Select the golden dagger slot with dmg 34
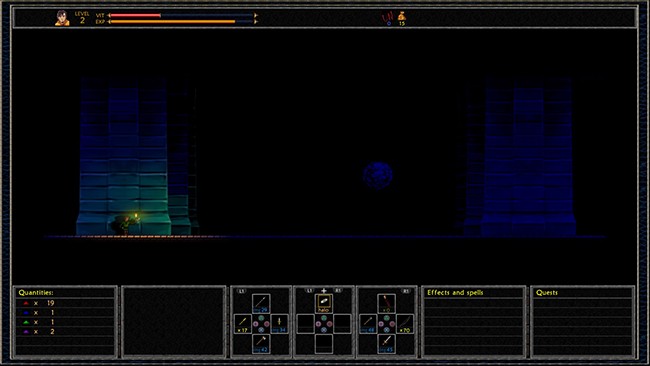The image size is (650, 366). pyautogui.click(x=280, y=323)
